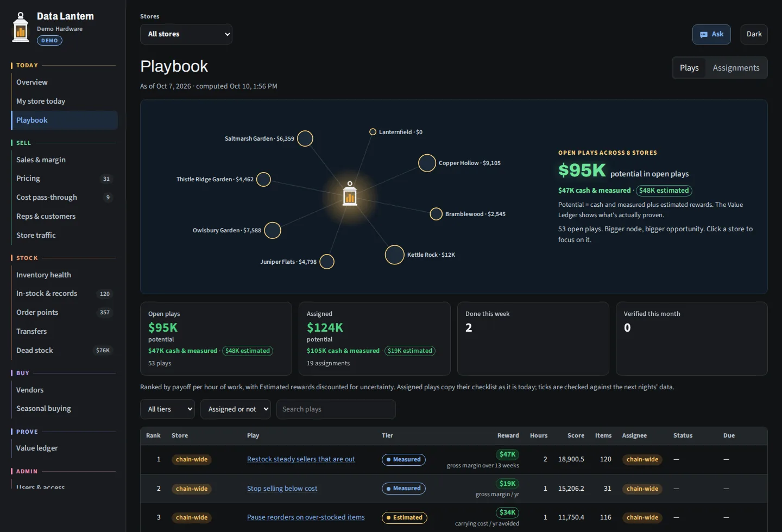
Task: Open Stop selling below cost play
Action: (282, 489)
